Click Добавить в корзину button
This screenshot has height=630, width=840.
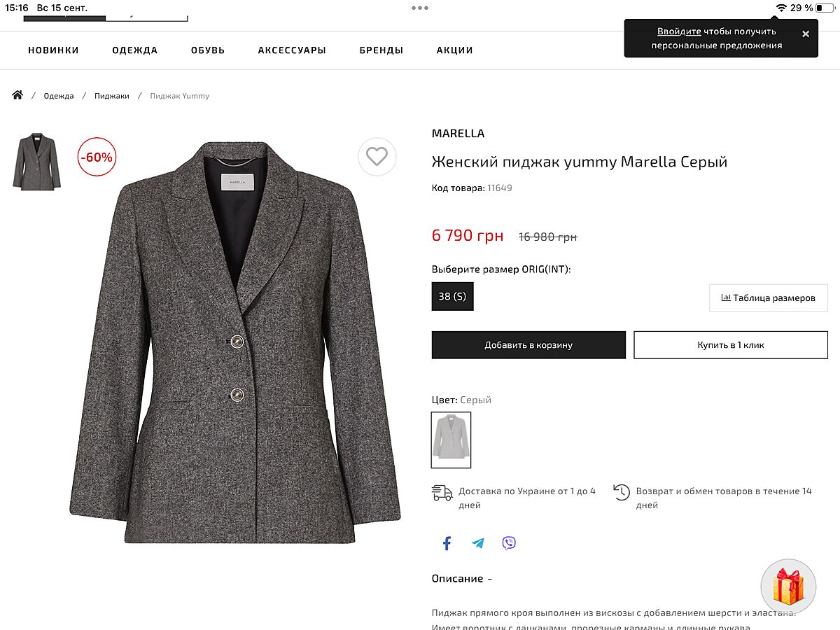point(528,345)
